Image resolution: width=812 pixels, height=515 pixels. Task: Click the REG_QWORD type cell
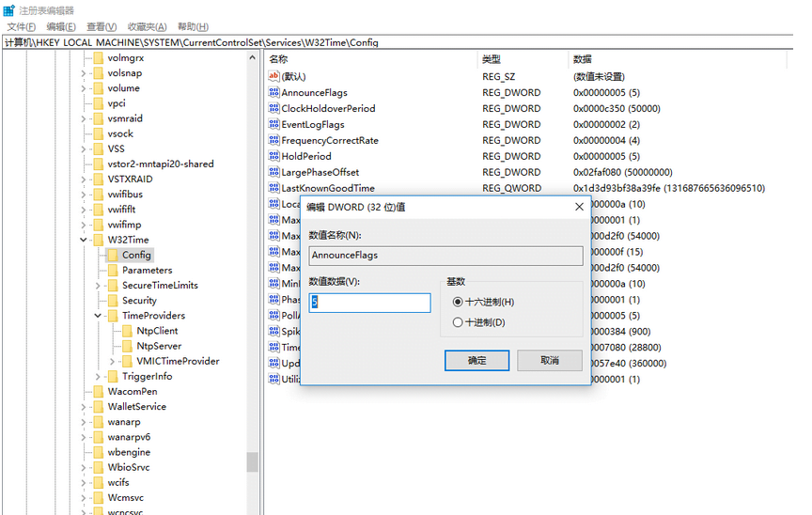point(511,188)
